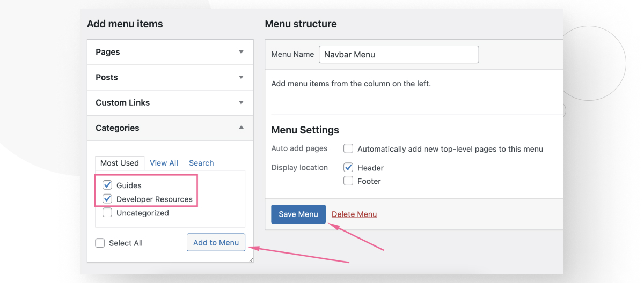
Task: Open the View All tab
Action: point(164,163)
